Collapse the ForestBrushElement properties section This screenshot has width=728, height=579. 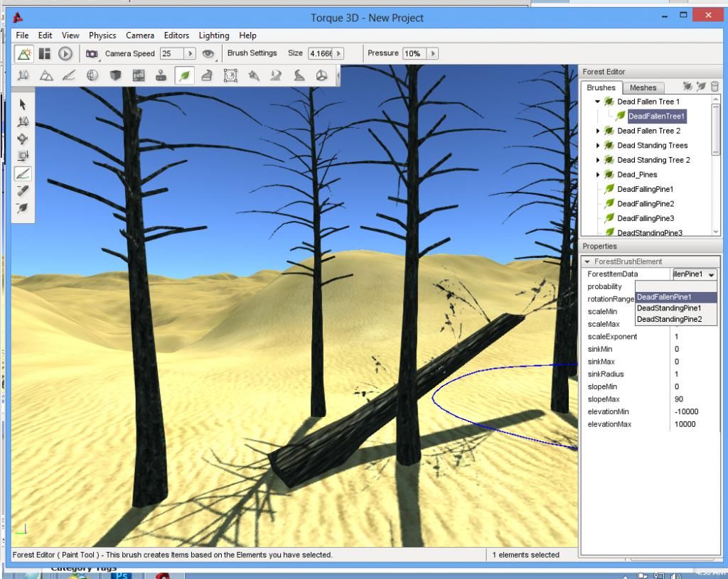click(x=587, y=261)
